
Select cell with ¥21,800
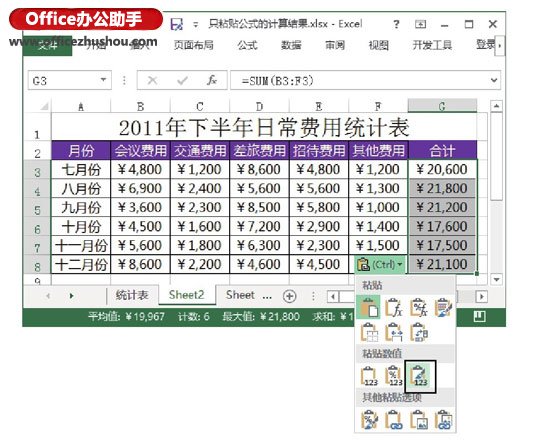[x=442, y=189]
